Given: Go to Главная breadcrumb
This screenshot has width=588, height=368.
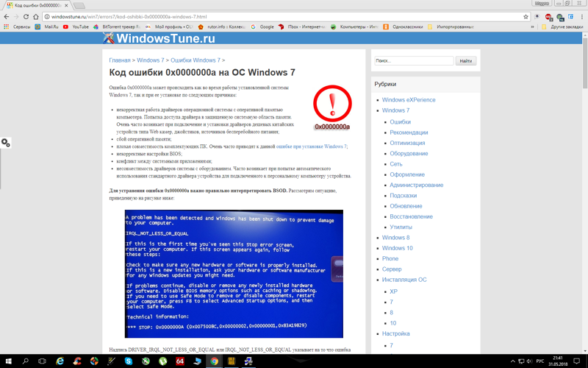Looking at the screenshot, I should [120, 60].
